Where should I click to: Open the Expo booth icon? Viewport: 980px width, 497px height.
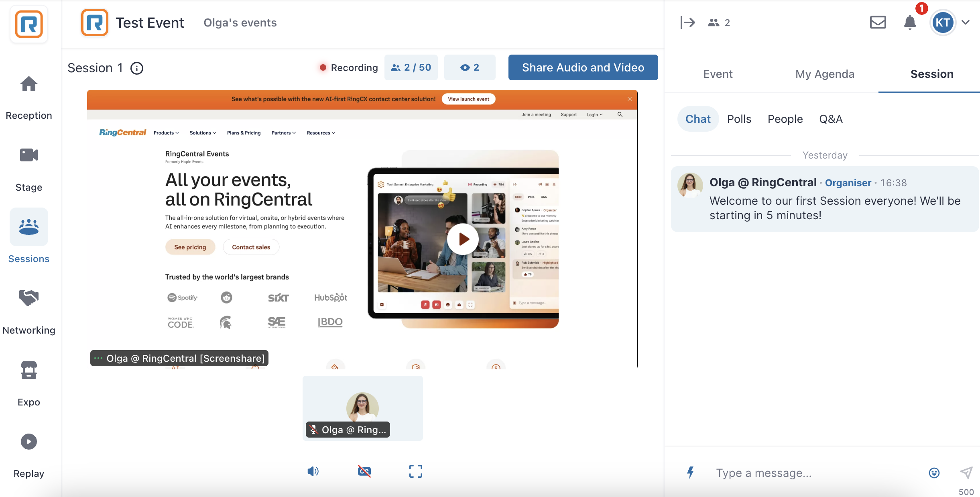pyautogui.click(x=29, y=370)
